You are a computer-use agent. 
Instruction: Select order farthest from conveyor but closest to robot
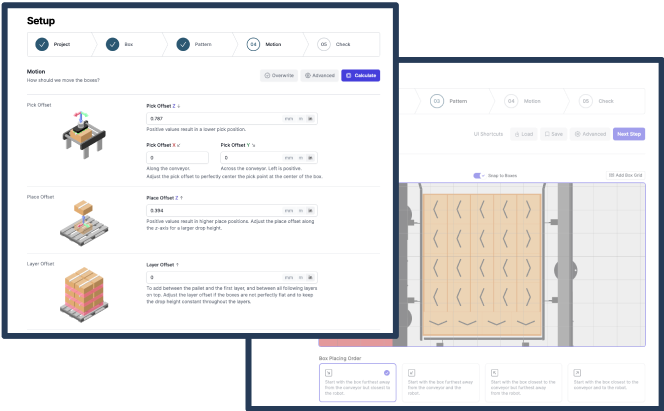pyautogui.click(x=358, y=383)
